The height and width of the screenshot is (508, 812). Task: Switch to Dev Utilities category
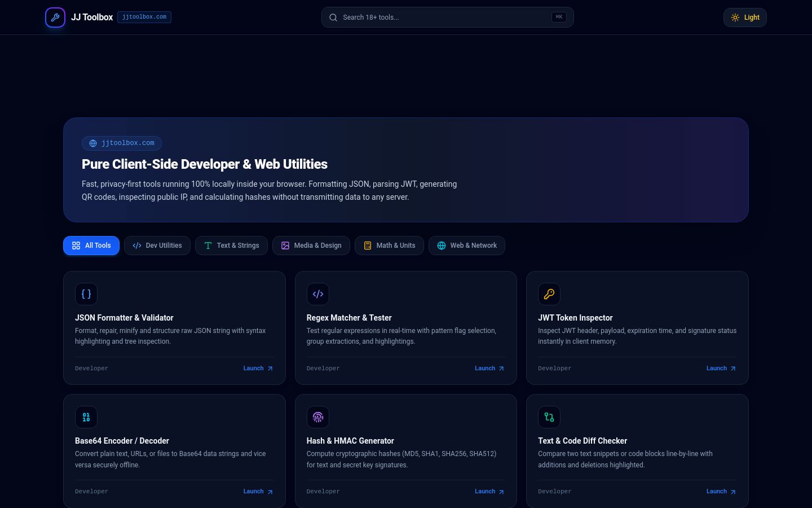coord(157,246)
